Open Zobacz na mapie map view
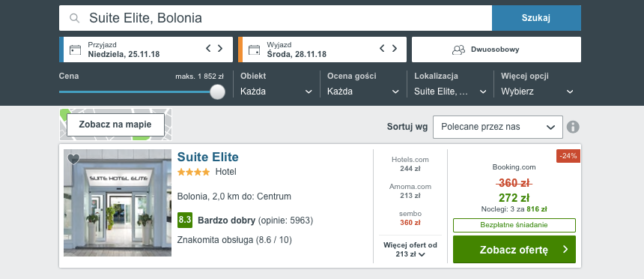 (115, 124)
